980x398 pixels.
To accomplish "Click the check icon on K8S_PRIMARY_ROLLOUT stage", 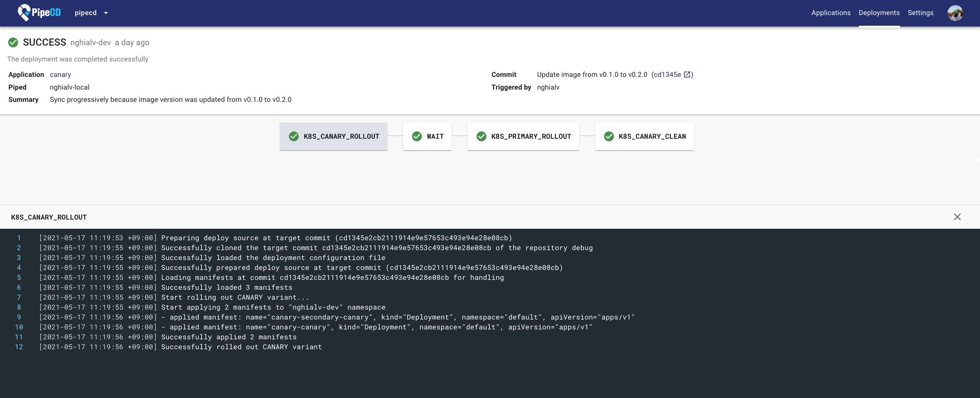I will [481, 136].
